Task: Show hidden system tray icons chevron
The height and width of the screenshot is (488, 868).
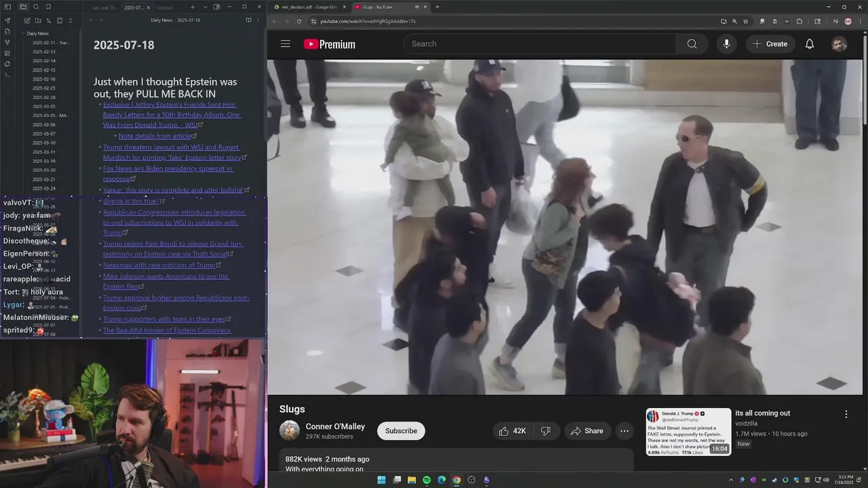Action: pos(731,480)
